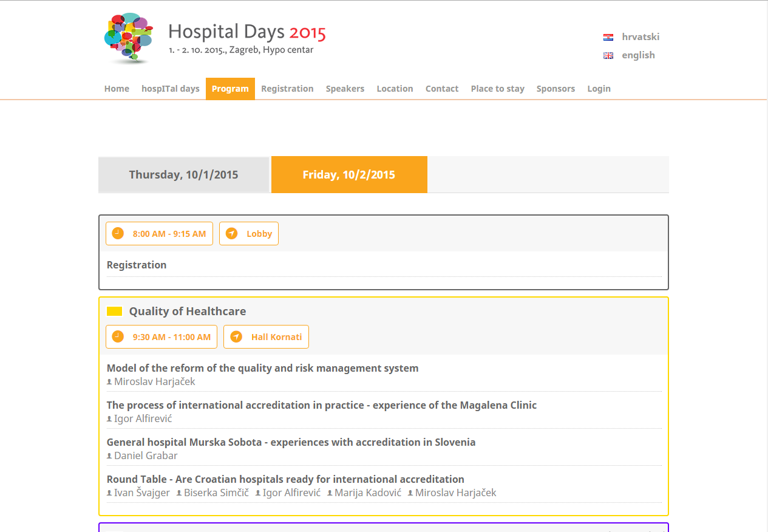Image resolution: width=768 pixels, height=532 pixels.
Task: Click the Quality of Healthcare session heading
Action: pyautogui.click(x=188, y=312)
